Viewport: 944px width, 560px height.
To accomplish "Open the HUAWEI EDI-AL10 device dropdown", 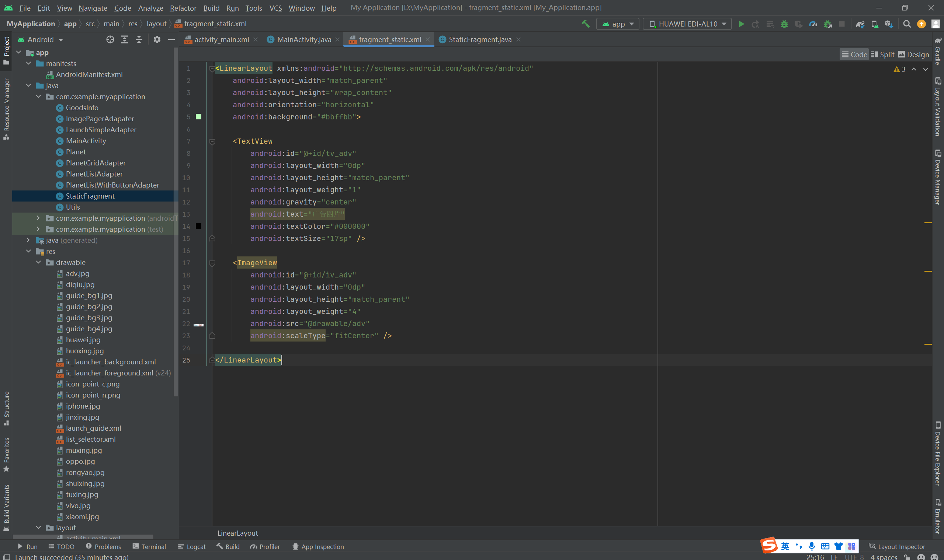I will pyautogui.click(x=687, y=24).
